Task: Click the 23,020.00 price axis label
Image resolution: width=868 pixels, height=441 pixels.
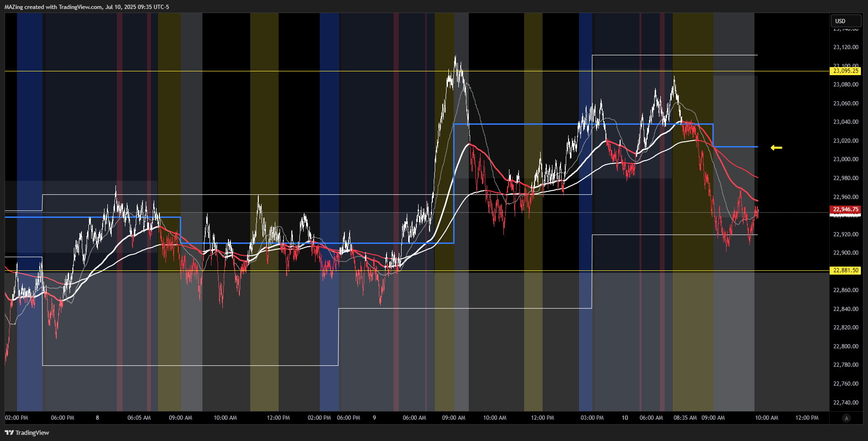Action: [x=846, y=141]
